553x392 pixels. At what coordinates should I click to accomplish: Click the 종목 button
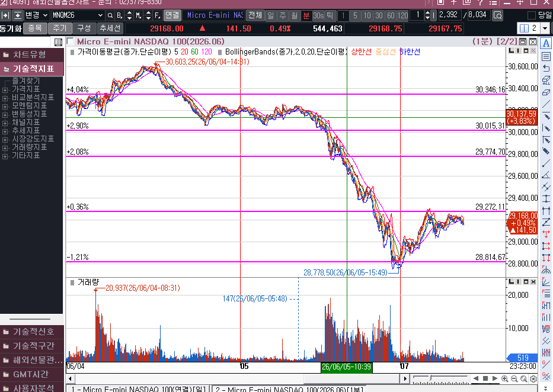[x=35, y=28]
